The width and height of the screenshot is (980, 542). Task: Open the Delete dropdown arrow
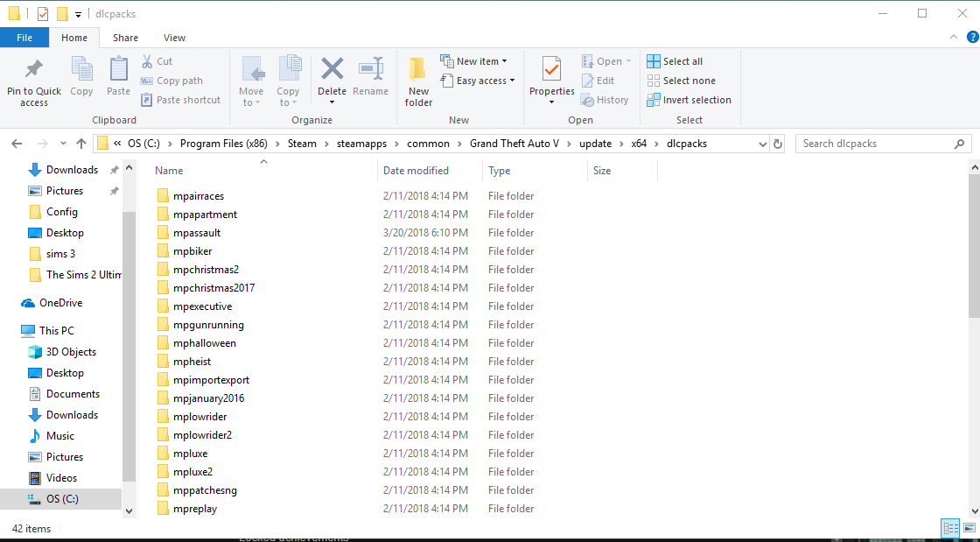tap(332, 102)
